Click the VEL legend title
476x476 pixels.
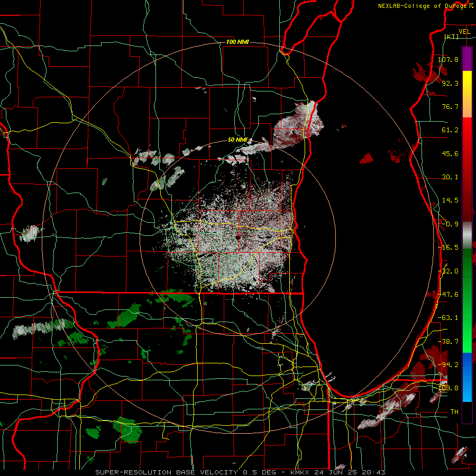464,32
